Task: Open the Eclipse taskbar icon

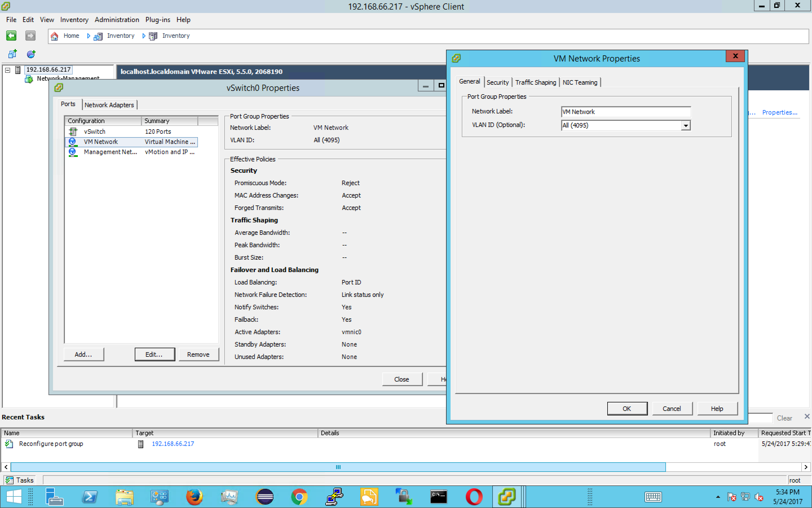Action: 264,497
